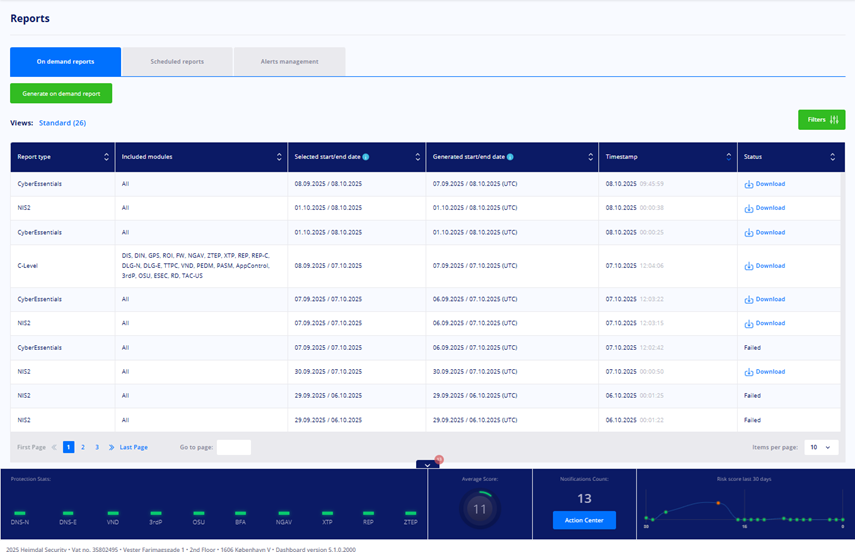Sort by Timestamp column arrows
The height and width of the screenshot is (552, 855).
pyautogui.click(x=728, y=157)
